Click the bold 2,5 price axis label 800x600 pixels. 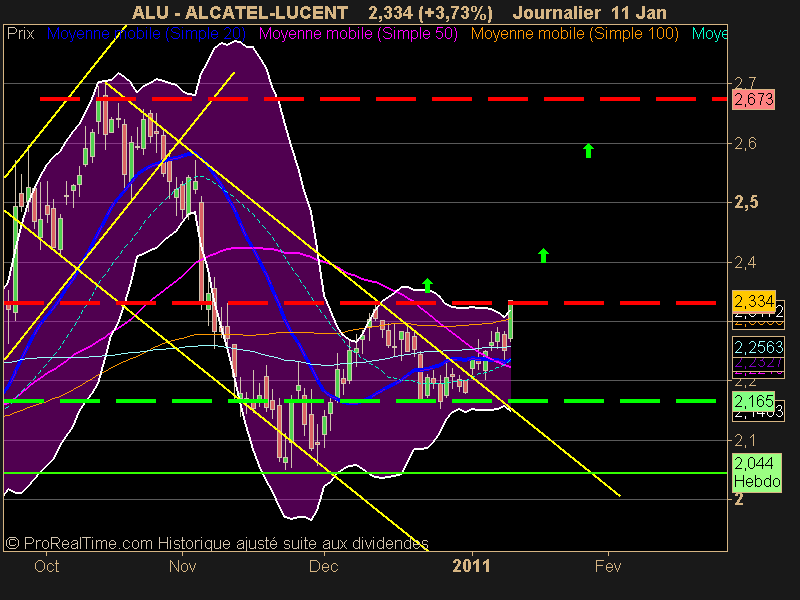(x=746, y=203)
